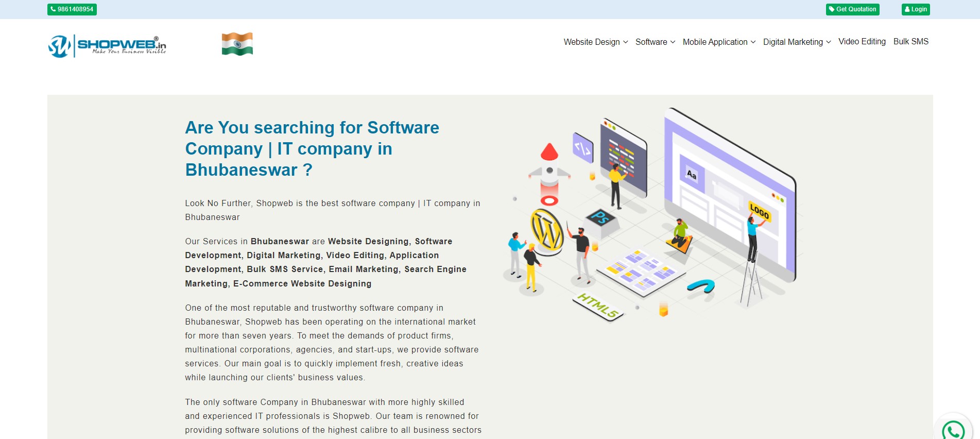Click the Shopweb.in logo
This screenshot has width=980, height=439.
[x=107, y=45]
